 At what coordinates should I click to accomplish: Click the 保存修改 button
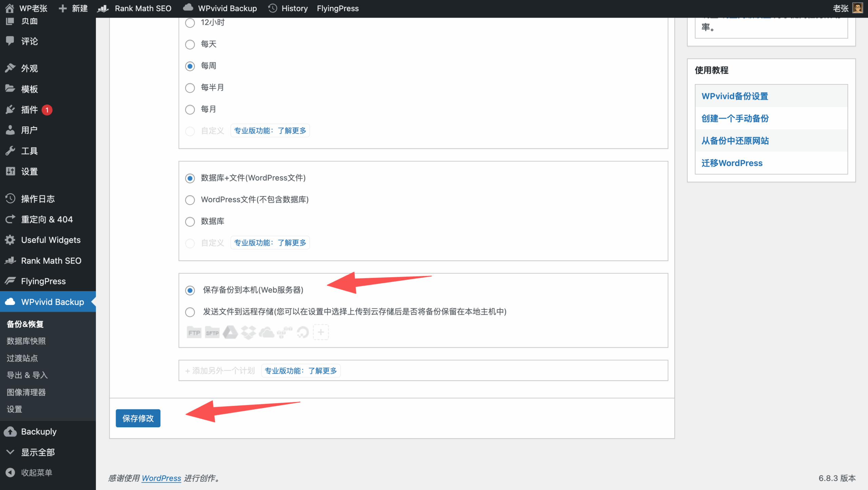(138, 418)
